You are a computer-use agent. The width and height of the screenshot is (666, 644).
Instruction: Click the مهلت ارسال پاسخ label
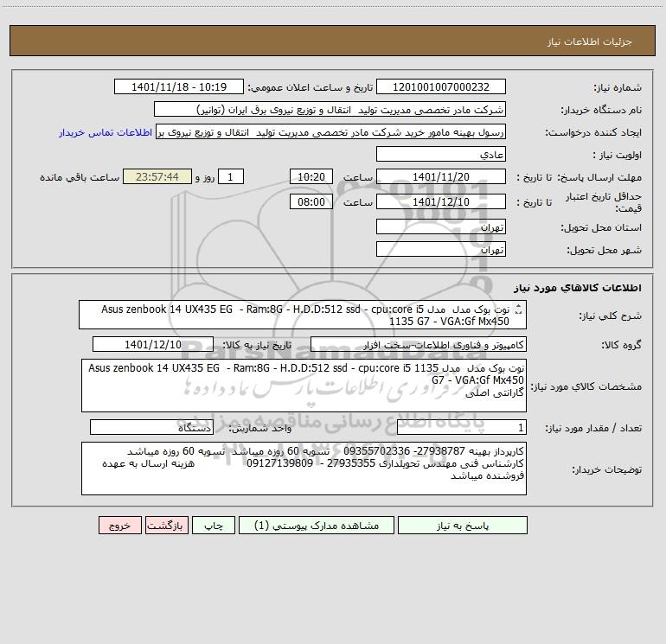pos(599,177)
